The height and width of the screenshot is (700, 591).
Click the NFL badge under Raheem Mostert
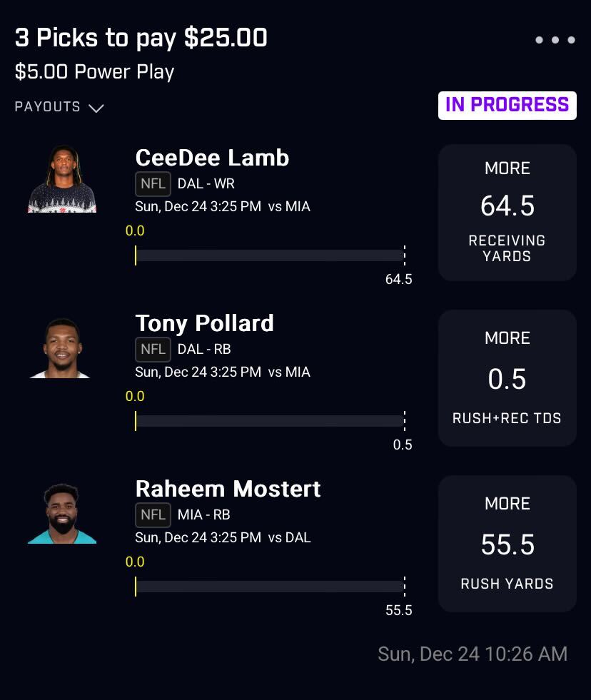[x=153, y=514]
